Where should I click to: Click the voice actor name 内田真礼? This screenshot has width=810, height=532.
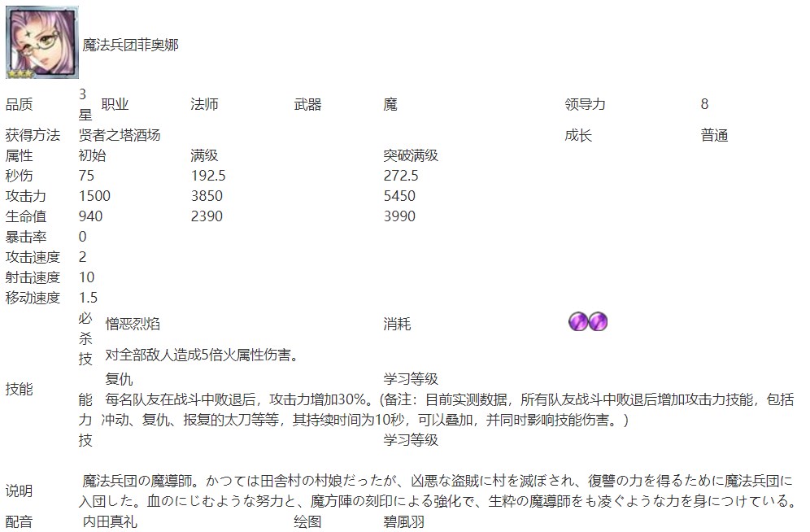point(110,521)
